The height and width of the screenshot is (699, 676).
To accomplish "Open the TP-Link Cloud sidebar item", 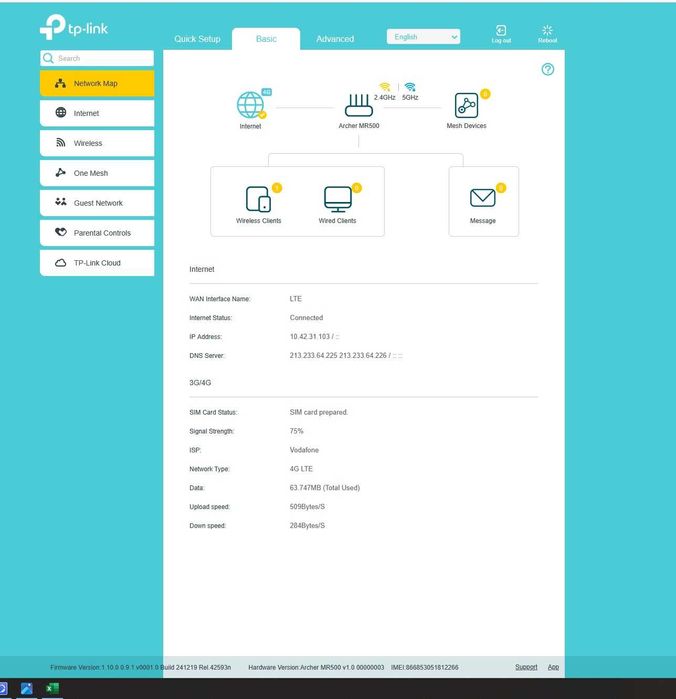I will 97,263.
